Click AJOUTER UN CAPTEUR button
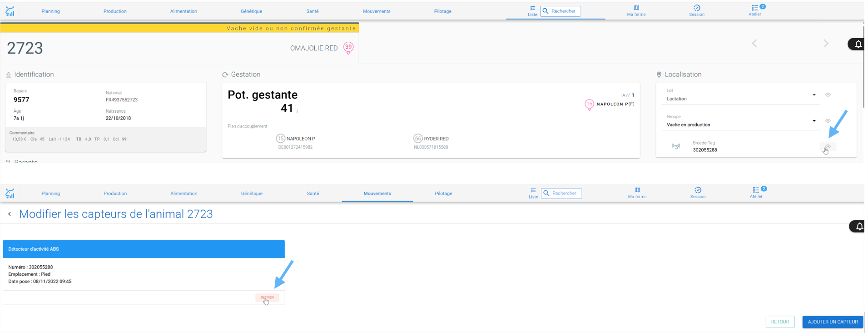Image resolution: width=868 pixels, height=333 pixels. pos(833,322)
